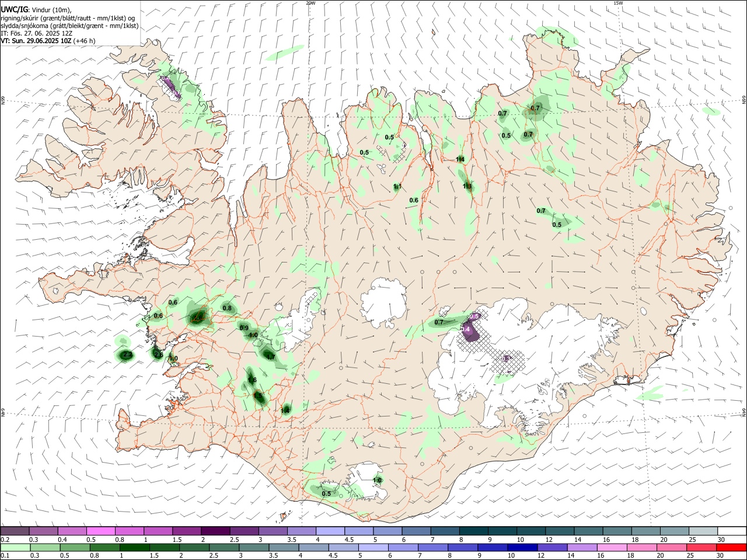The image size is (747, 560).
Task: Click the '30' label in lower legend row
Action: (721, 555)
